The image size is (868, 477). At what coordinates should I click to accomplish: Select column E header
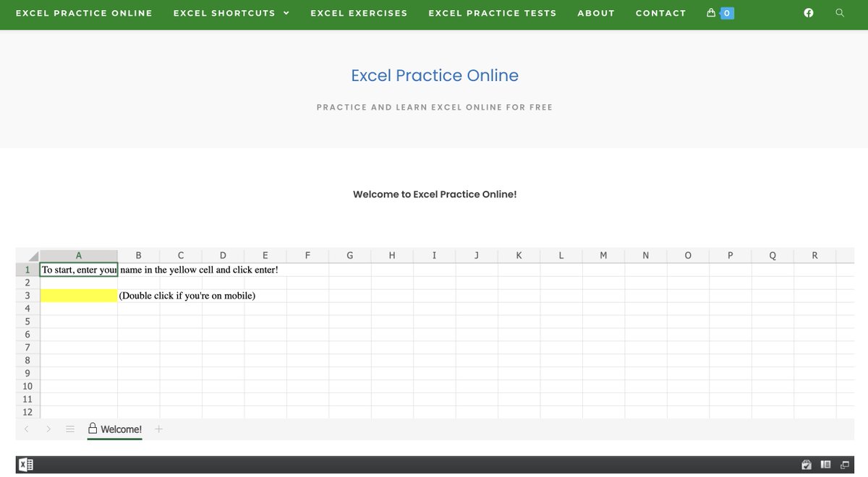pyautogui.click(x=265, y=255)
